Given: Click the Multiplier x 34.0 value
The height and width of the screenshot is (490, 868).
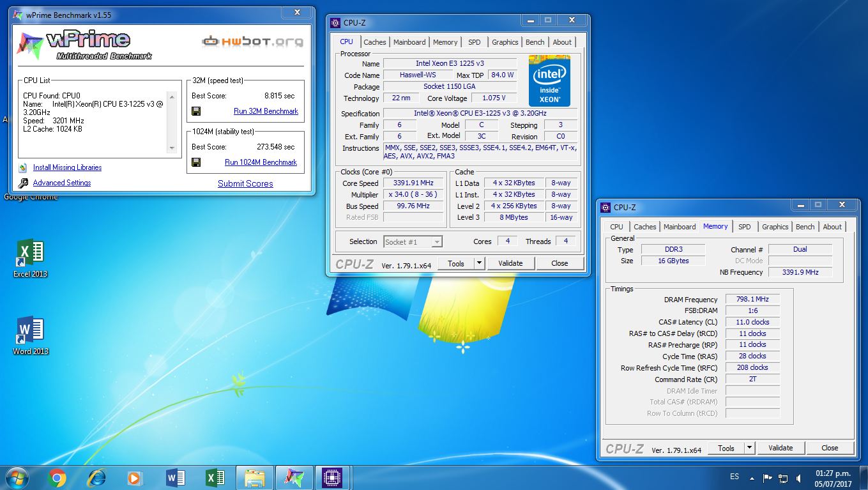Looking at the screenshot, I should click(x=414, y=195).
